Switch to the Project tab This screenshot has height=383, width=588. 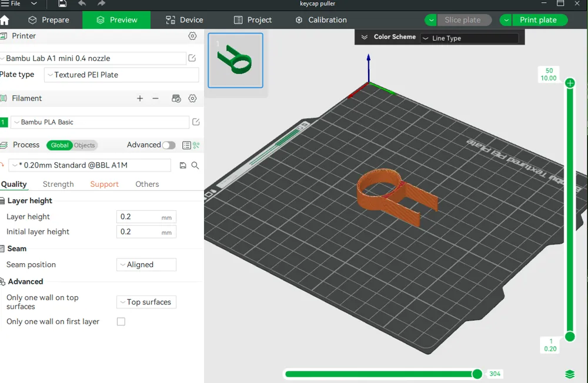pyautogui.click(x=253, y=20)
